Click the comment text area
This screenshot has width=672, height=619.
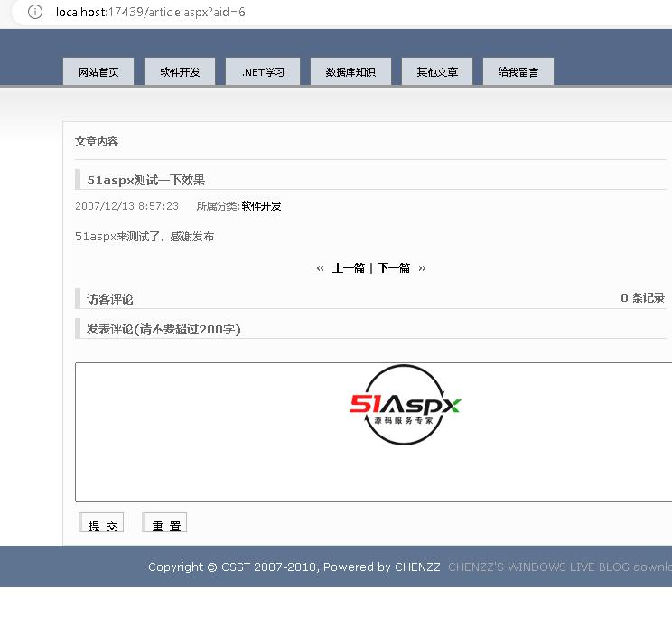pyautogui.click(x=373, y=432)
